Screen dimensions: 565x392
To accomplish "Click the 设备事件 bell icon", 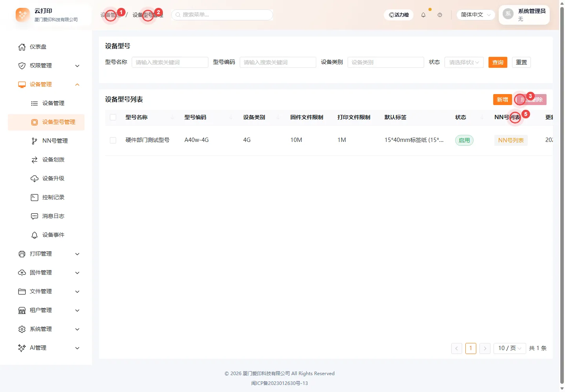I will point(35,235).
